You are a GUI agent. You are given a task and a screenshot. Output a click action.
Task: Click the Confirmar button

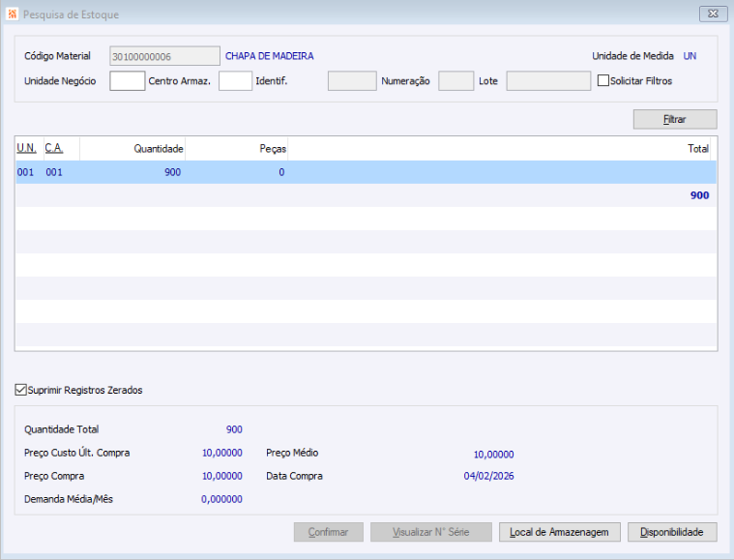pyautogui.click(x=328, y=532)
